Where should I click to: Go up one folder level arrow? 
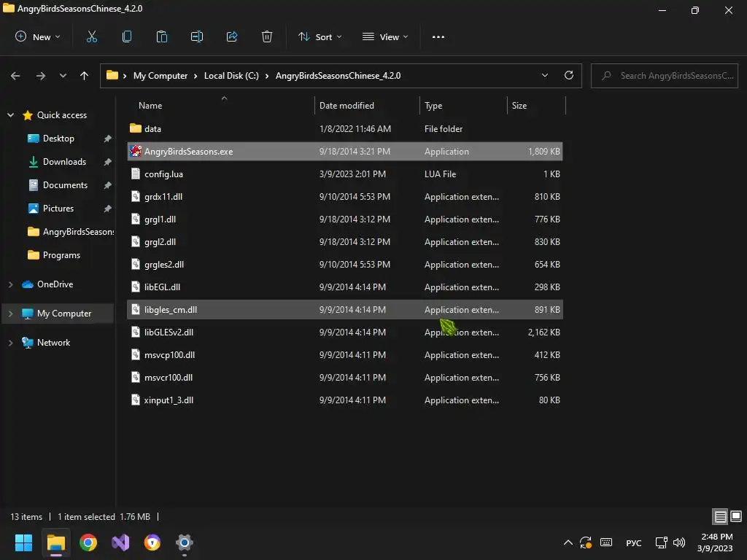point(85,76)
